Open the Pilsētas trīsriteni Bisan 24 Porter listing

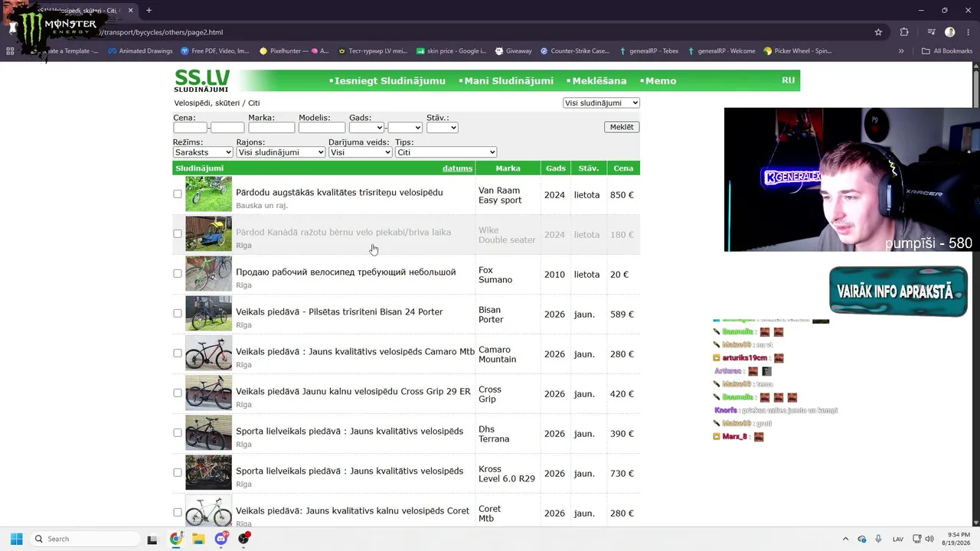pos(339,311)
